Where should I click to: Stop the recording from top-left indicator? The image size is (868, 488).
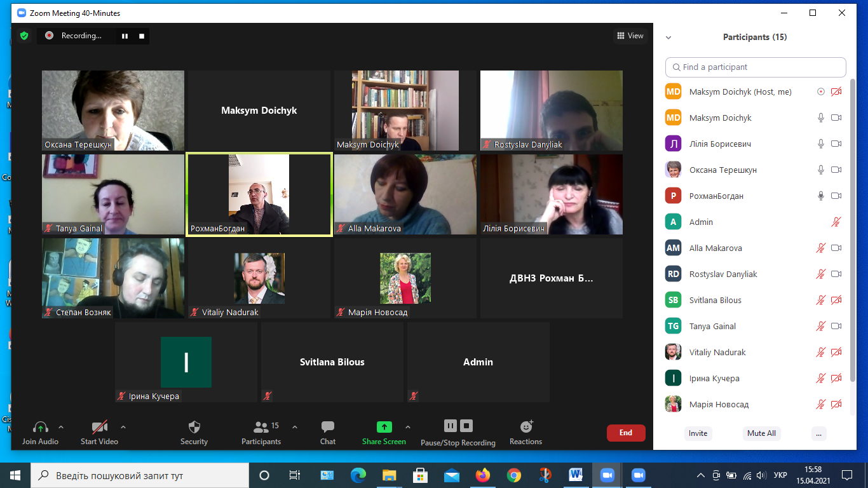pos(142,36)
